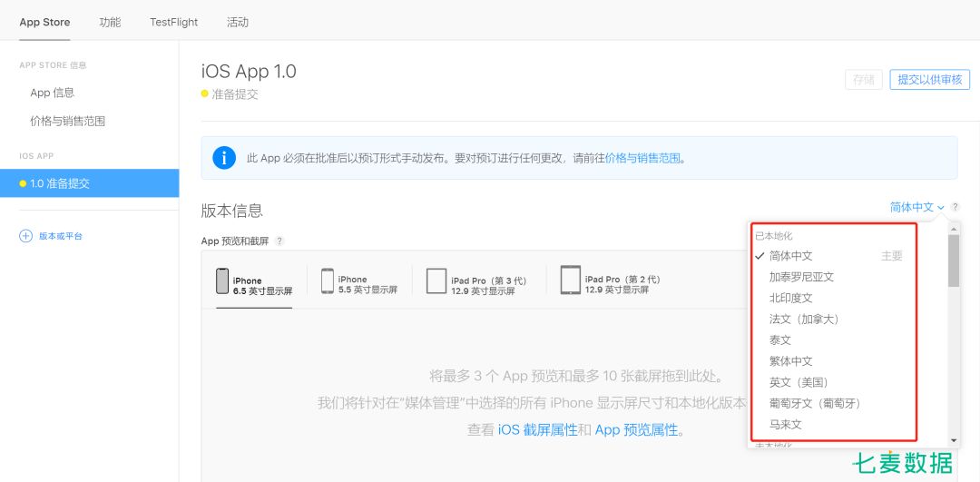Switch to the 活动 tab
The width and height of the screenshot is (980, 482).
pos(238,23)
